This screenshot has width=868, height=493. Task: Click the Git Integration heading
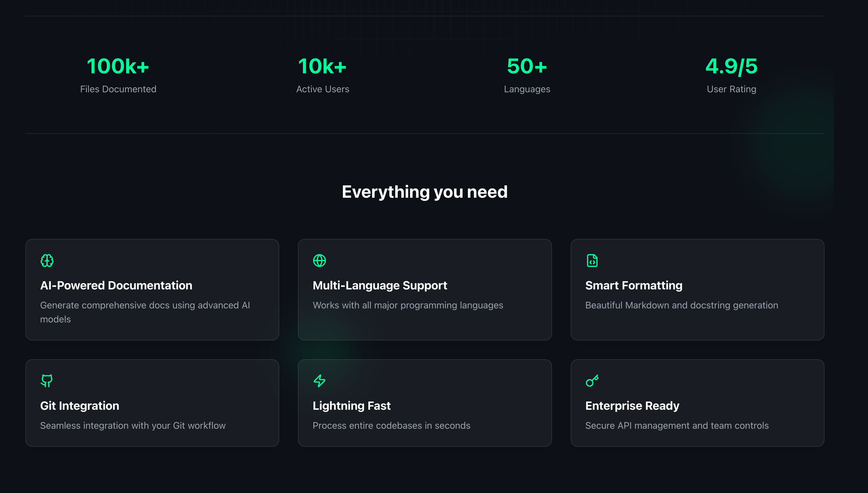(x=79, y=406)
